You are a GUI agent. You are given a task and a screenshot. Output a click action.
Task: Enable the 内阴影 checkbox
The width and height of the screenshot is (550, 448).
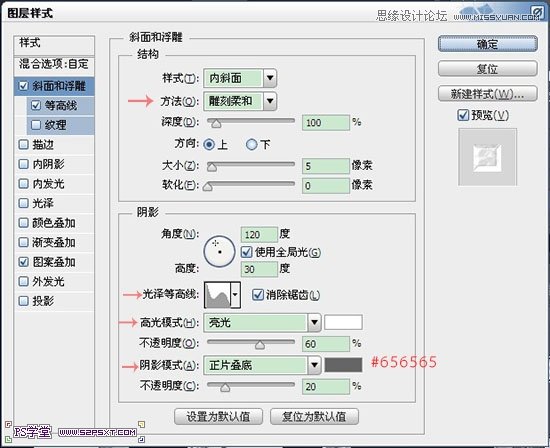23,164
